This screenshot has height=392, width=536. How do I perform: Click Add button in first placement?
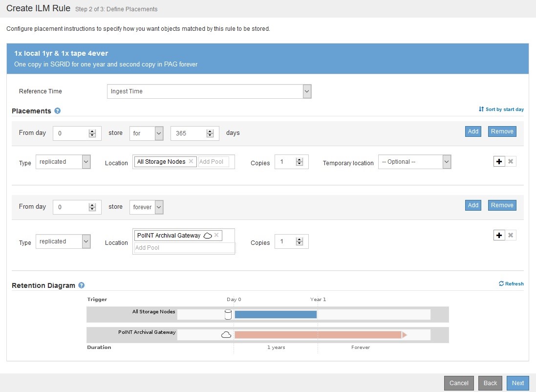473,131
